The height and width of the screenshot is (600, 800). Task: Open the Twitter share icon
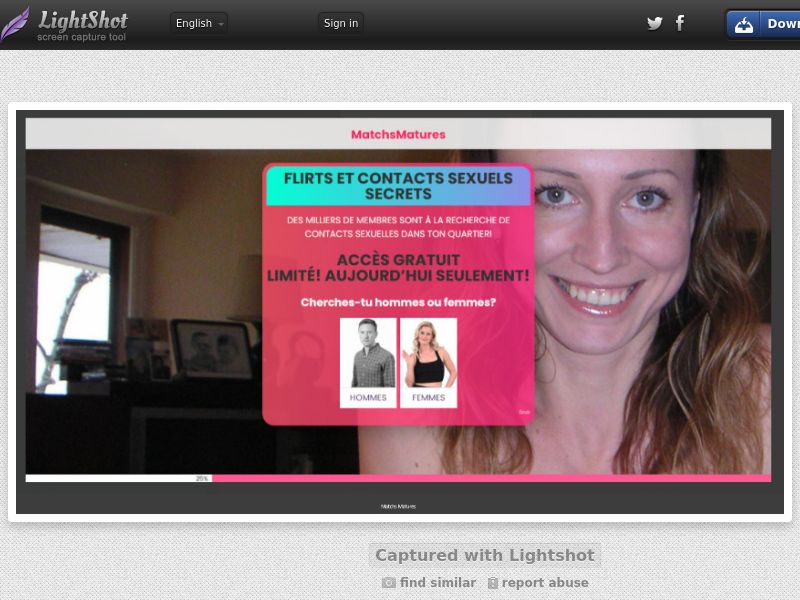[655, 23]
